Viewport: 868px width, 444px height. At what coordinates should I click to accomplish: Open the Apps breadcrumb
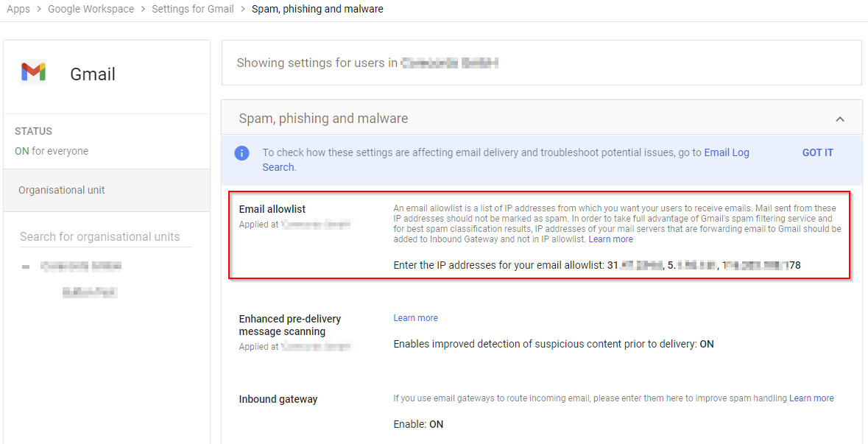[x=18, y=10]
